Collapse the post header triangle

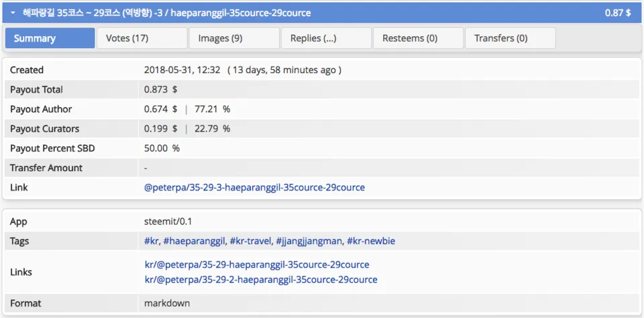click(13, 13)
